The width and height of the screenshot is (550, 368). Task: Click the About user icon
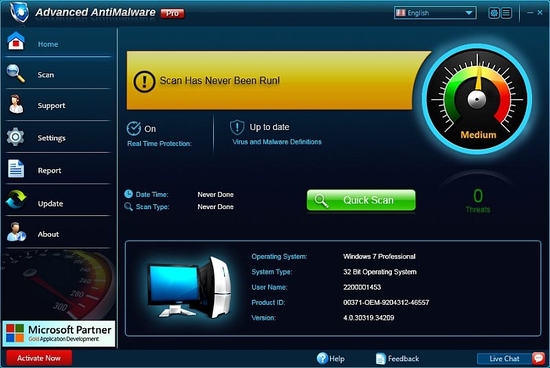point(16,232)
